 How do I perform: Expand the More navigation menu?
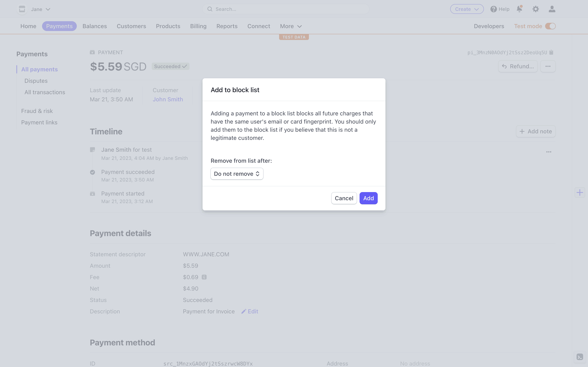pos(291,26)
